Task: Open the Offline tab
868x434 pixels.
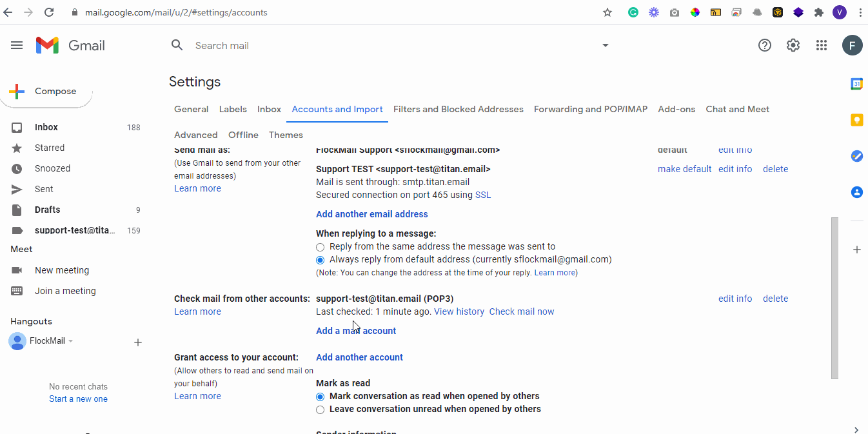Action: [243, 135]
